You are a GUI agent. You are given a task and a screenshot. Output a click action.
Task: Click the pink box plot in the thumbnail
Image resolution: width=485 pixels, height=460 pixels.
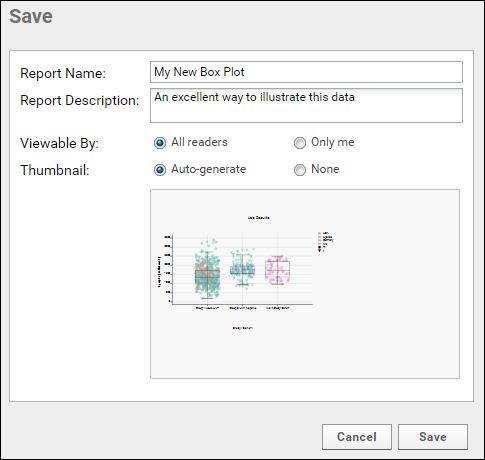tap(277, 270)
